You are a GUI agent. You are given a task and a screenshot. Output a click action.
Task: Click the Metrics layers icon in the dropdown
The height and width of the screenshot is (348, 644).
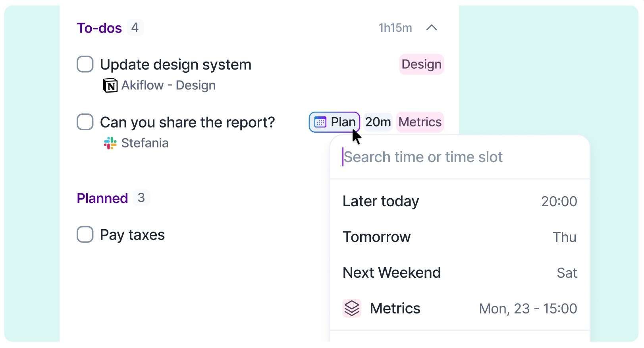[x=352, y=308]
